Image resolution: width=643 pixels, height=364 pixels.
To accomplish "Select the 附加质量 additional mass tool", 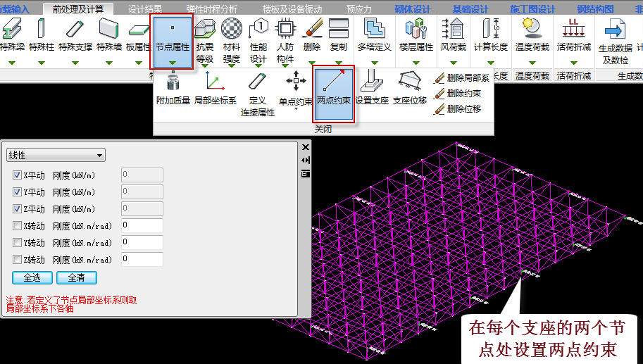I will (x=173, y=88).
